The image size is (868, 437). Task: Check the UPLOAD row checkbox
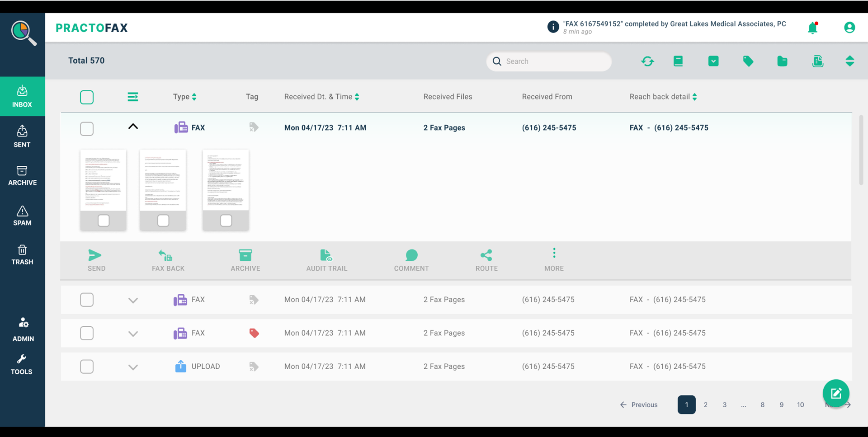(86, 367)
